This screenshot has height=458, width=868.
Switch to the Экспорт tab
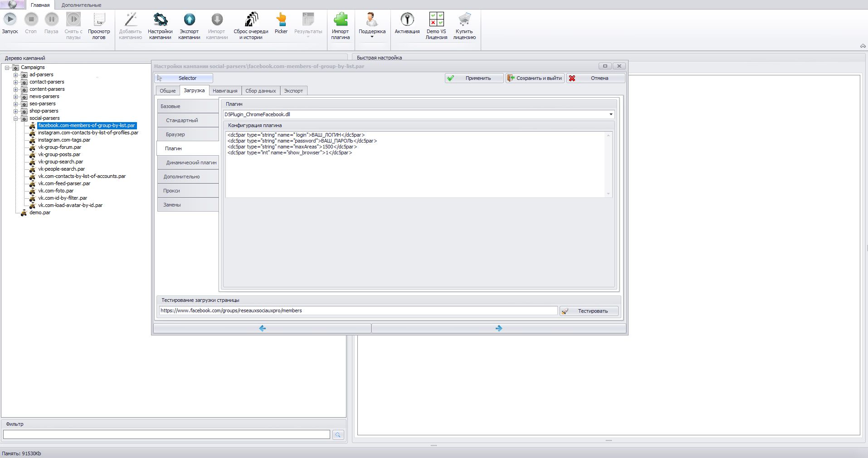coord(293,91)
